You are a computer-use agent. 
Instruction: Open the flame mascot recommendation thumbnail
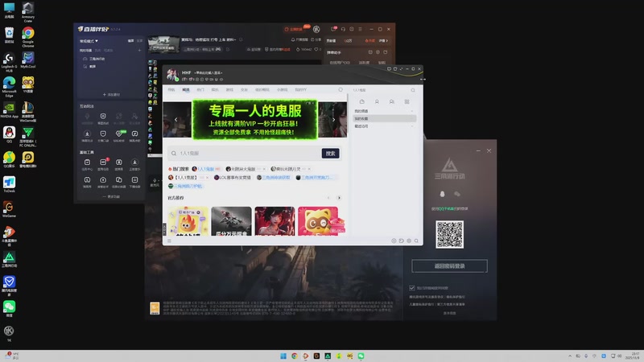point(188,221)
